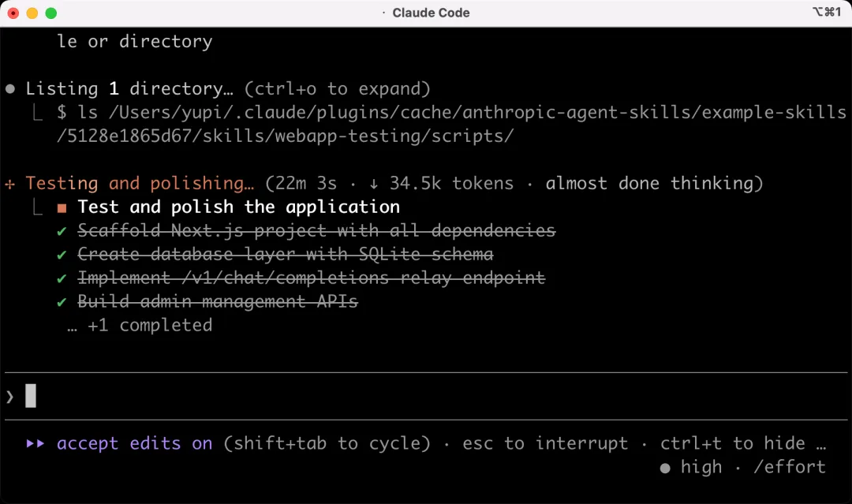Click the 'Test and polish the application' task
Image resolution: width=852 pixels, height=504 pixels.
coord(238,207)
